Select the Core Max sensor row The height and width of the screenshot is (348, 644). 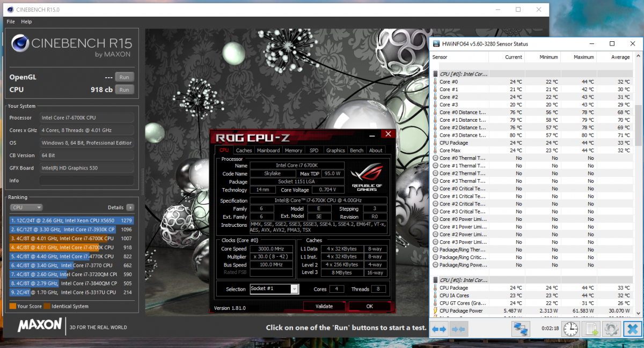tap(532, 151)
